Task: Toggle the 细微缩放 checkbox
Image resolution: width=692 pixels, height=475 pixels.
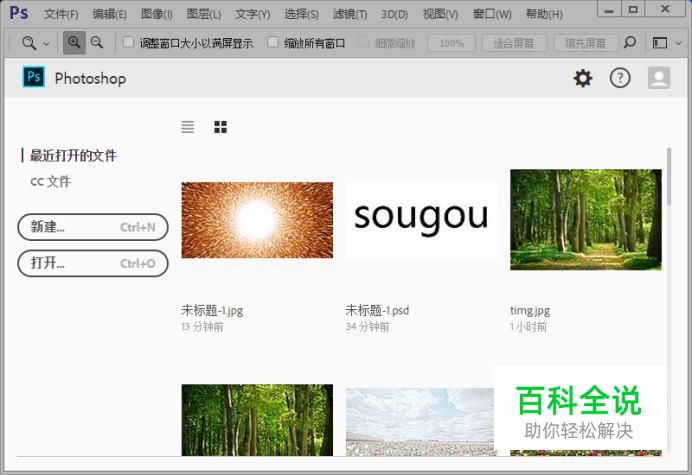Action: (364, 42)
